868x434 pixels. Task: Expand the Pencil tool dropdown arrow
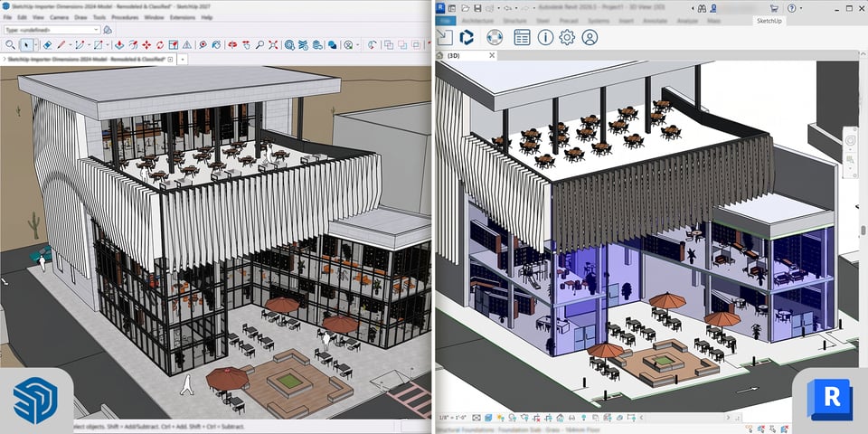click(x=70, y=45)
